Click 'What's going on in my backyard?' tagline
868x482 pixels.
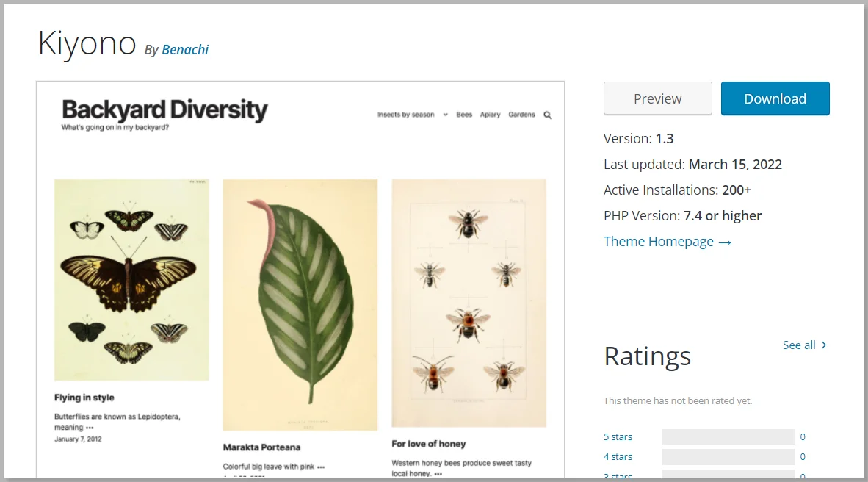coord(115,127)
